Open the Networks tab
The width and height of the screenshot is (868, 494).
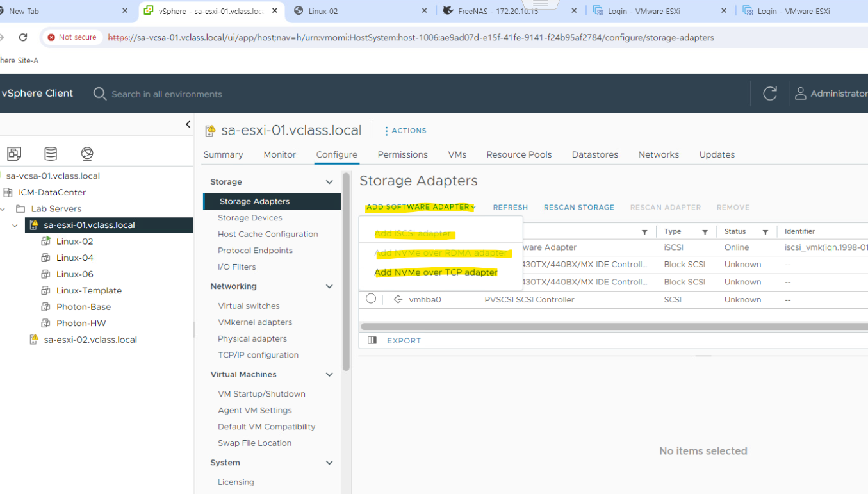[x=659, y=154]
